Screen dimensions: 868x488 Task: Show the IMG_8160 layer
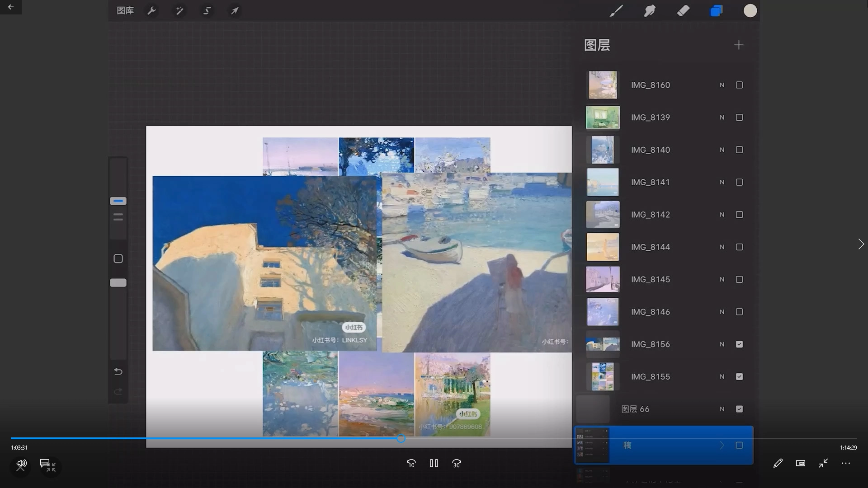(x=739, y=85)
